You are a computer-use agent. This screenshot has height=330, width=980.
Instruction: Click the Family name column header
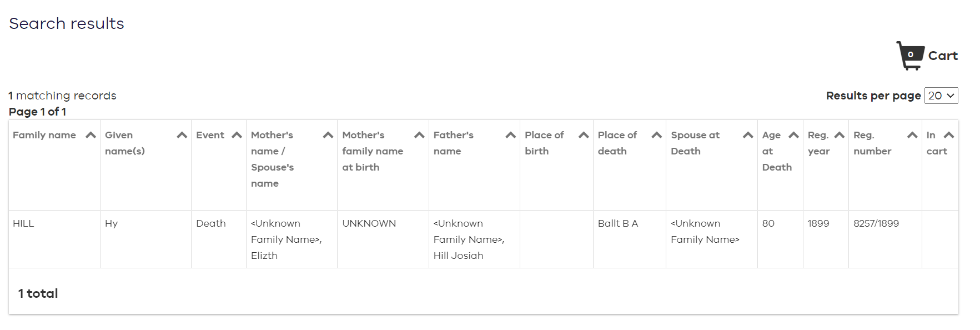pos(44,135)
